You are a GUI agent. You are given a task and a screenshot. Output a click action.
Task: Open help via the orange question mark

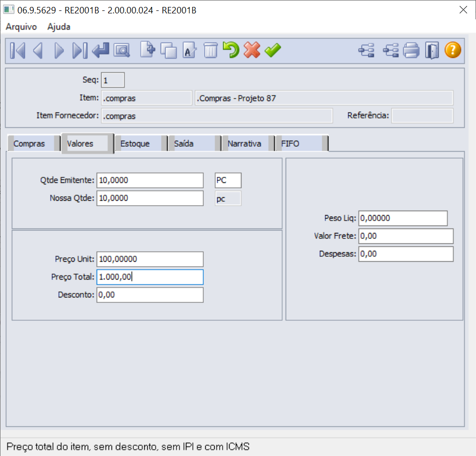point(453,50)
